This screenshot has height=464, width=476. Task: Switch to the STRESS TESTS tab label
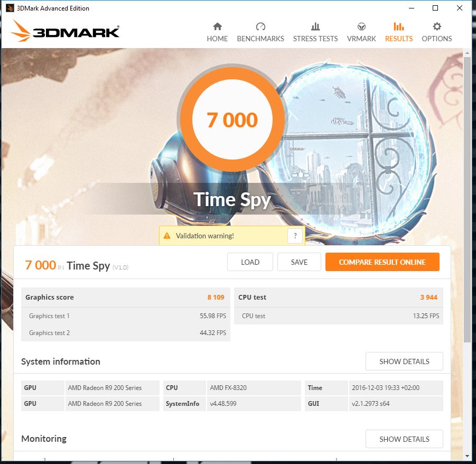pyautogui.click(x=315, y=39)
